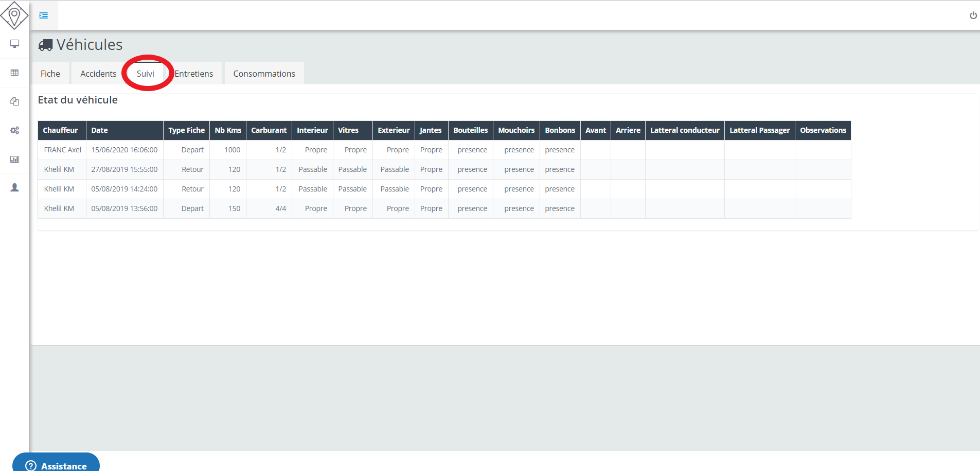Open the bar chart statistics icon

pyautogui.click(x=14, y=159)
